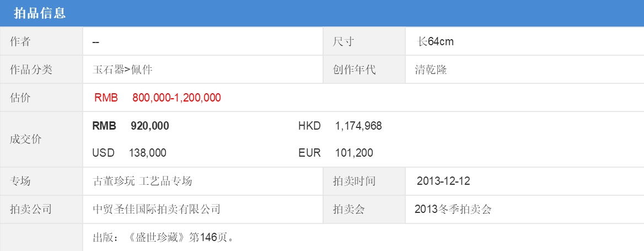Image resolution: width=644 pixels, height=251 pixels.
Task: Click the auction date 2013-12-12
Action: 443,181
